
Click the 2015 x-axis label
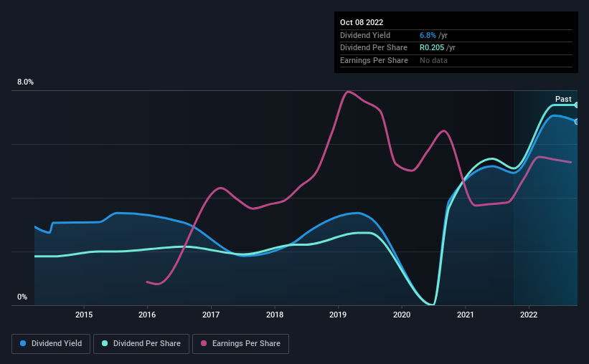coord(84,315)
